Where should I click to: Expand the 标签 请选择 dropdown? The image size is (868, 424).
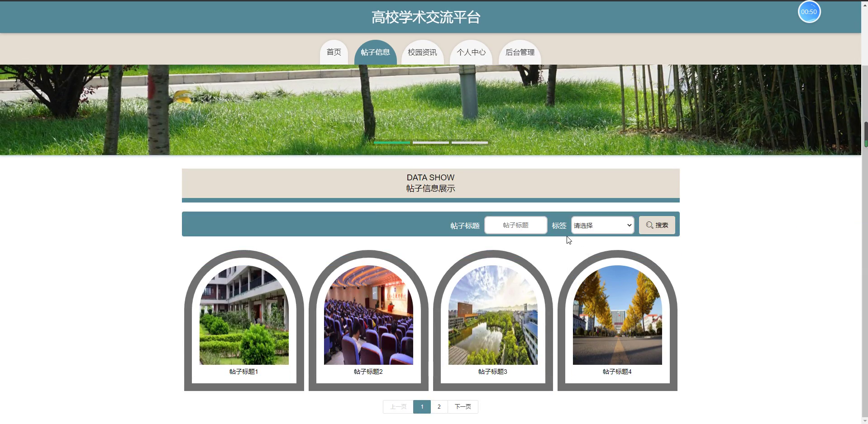coord(602,225)
